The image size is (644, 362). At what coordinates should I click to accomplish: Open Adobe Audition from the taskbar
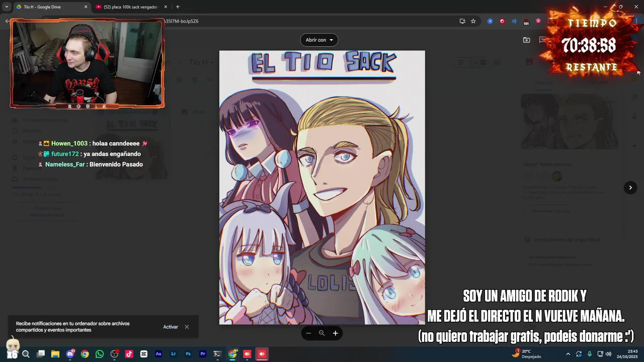tap(158, 354)
